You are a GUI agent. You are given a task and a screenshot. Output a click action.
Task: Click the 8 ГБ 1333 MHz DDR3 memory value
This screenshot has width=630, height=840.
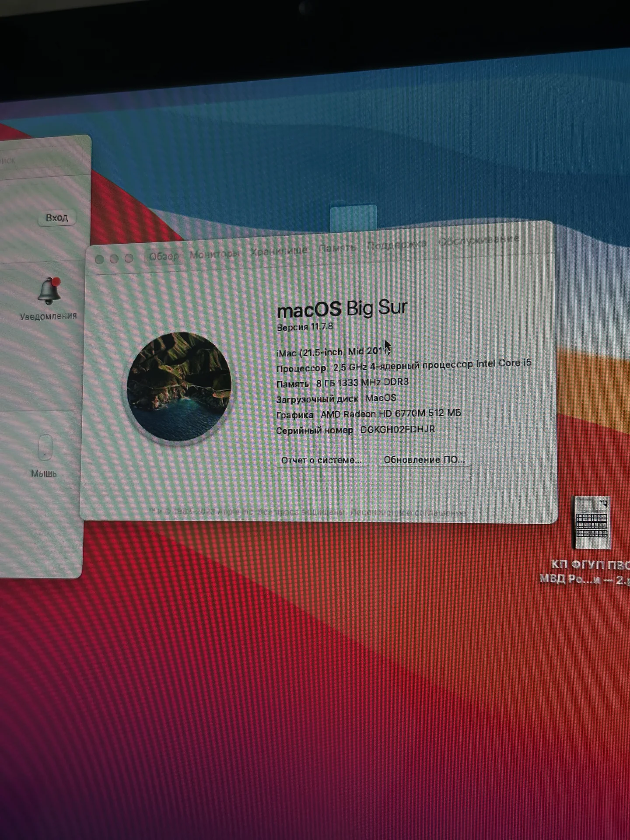[x=362, y=382]
